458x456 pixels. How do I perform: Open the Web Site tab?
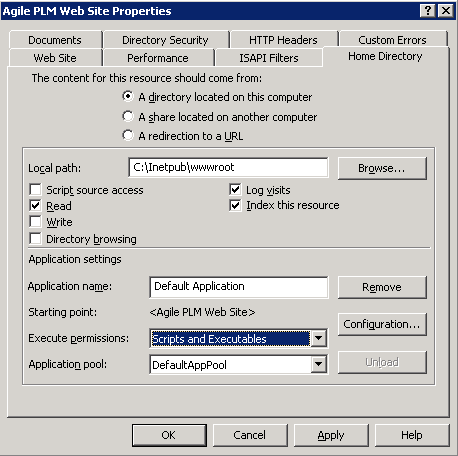click(55, 58)
